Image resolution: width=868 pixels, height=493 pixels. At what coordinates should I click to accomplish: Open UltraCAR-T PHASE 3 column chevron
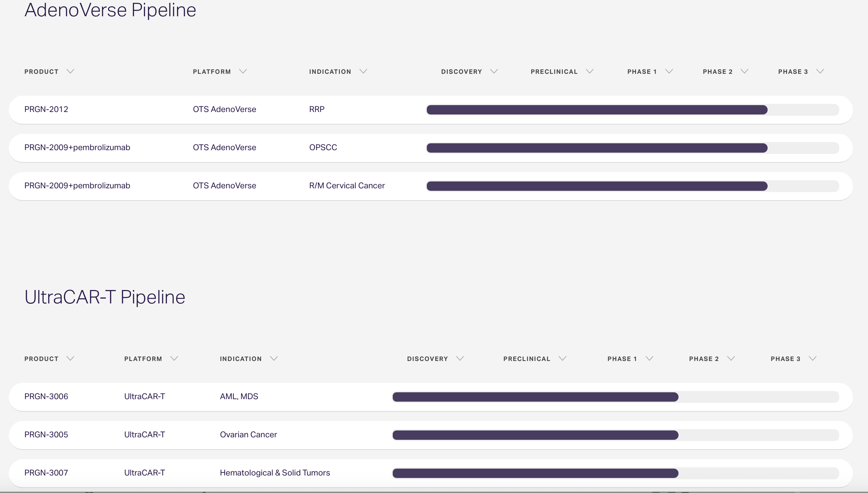pos(813,358)
